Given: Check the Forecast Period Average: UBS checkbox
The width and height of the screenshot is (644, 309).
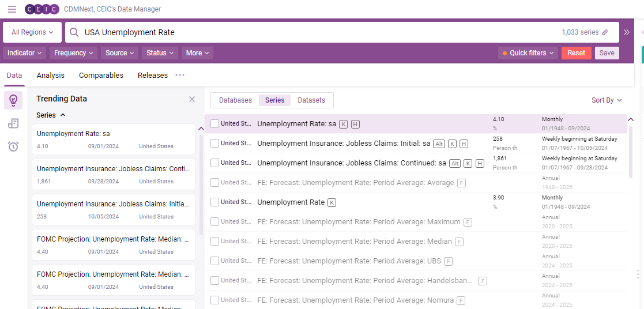Looking at the screenshot, I should [x=215, y=261].
